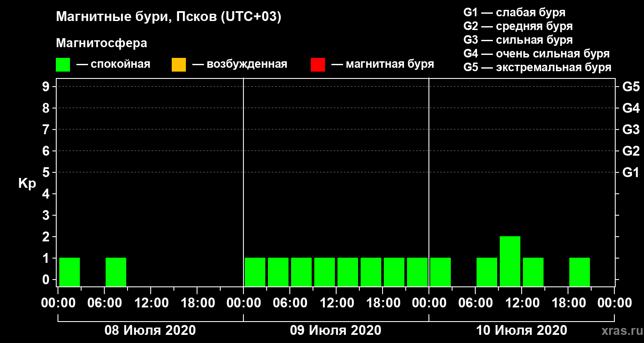644x343 pixels.
Task: Click the first 09 Июля bar after midnight
Action: click(255, 272)
